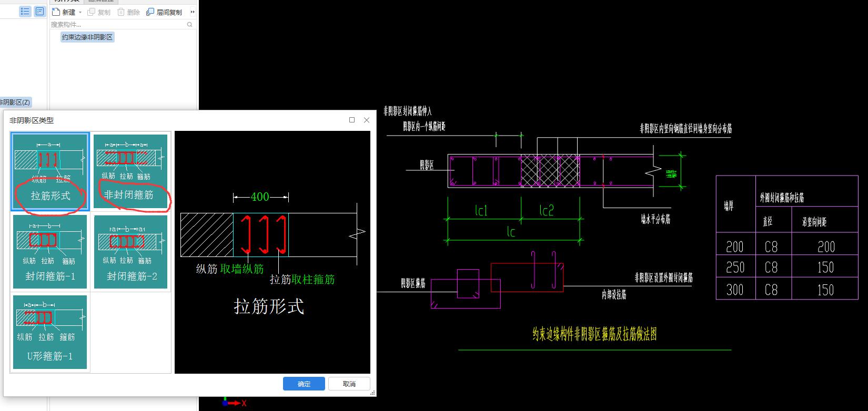
Task: Click the dialog resize grip corner
Action: [x=373, y=393]
